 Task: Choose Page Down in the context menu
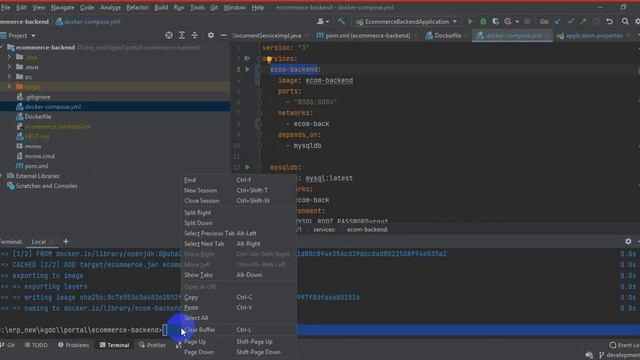coord(239,352)
